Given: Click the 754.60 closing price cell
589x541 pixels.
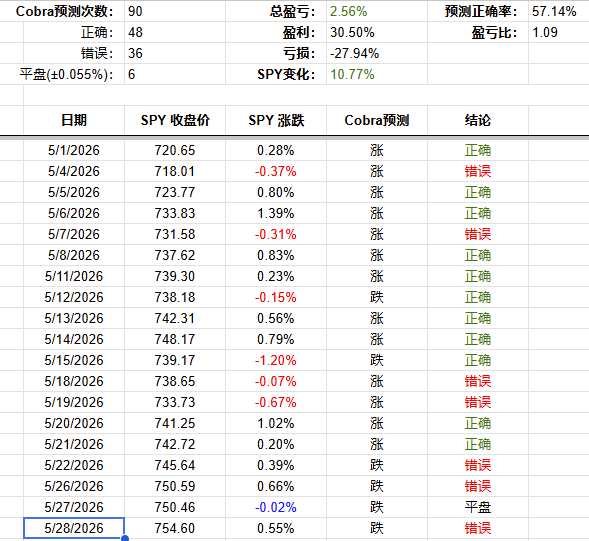Looking at the screenshot, I should click(175, 528).
